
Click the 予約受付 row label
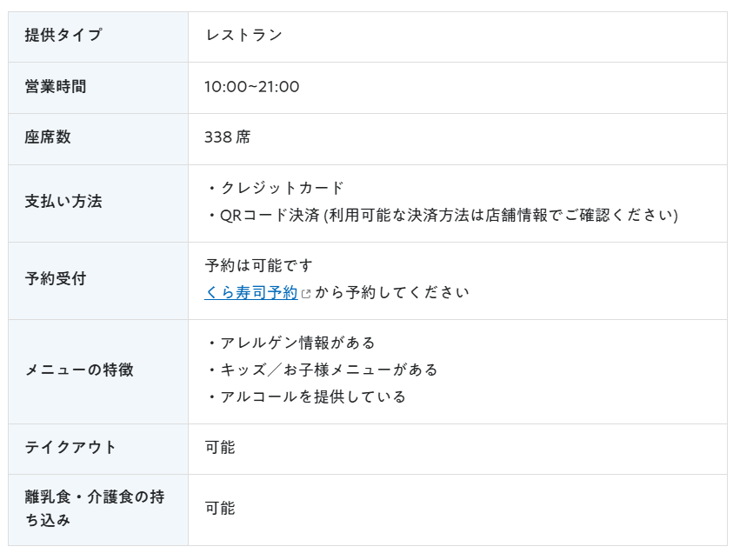[56, 278]
